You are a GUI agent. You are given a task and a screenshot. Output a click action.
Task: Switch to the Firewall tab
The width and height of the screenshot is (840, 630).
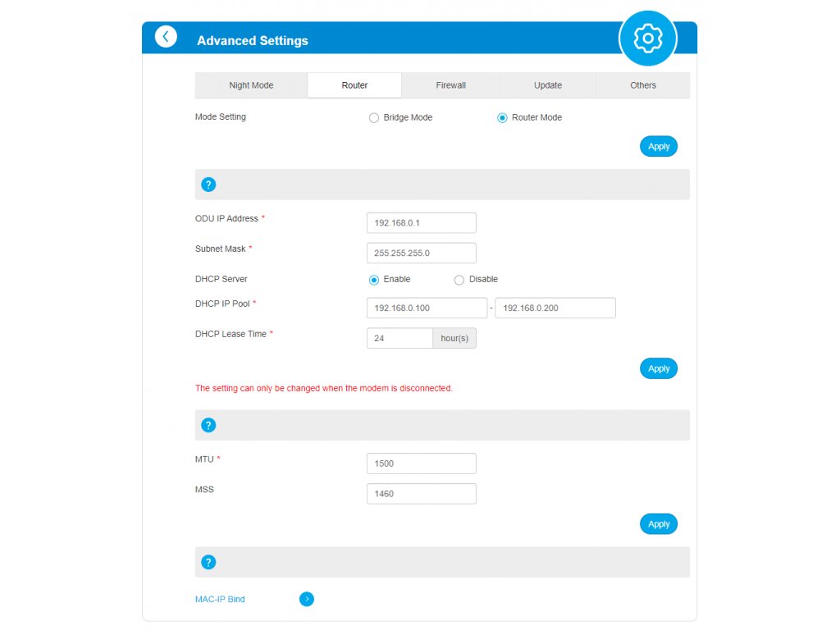450,85
